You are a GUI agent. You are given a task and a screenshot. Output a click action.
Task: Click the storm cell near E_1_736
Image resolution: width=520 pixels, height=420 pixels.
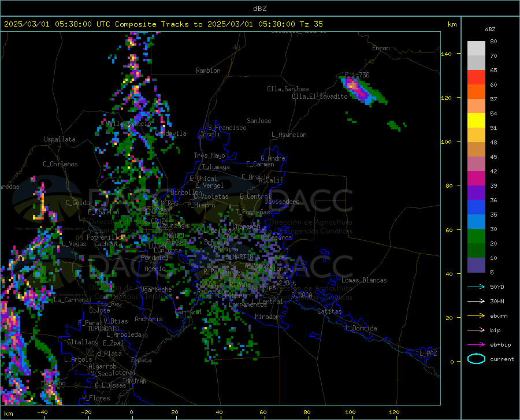click(362, 90)
